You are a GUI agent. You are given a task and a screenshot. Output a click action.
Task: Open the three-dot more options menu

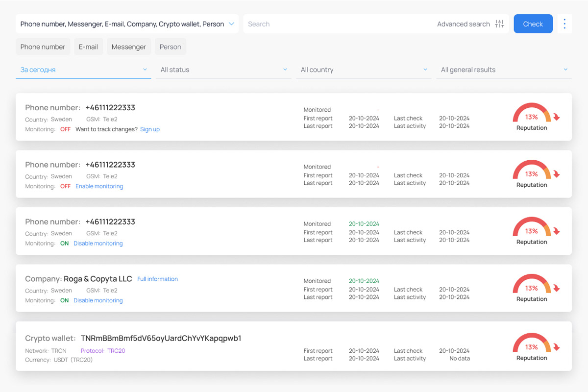[564, 24]
